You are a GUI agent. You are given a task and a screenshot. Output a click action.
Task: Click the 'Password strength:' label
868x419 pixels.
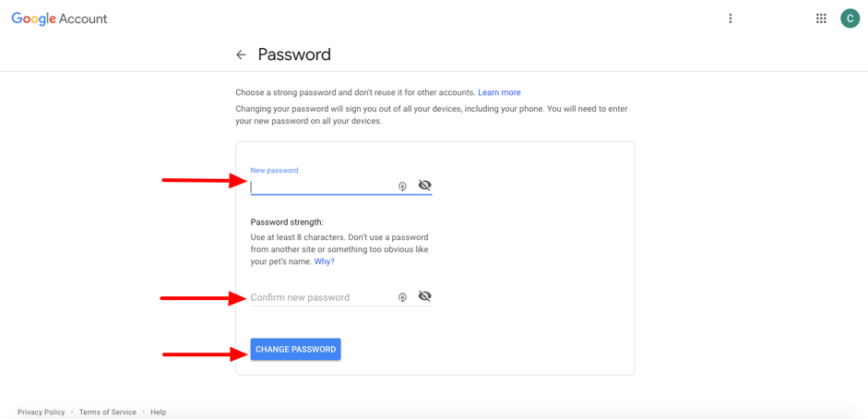point(287,222)
